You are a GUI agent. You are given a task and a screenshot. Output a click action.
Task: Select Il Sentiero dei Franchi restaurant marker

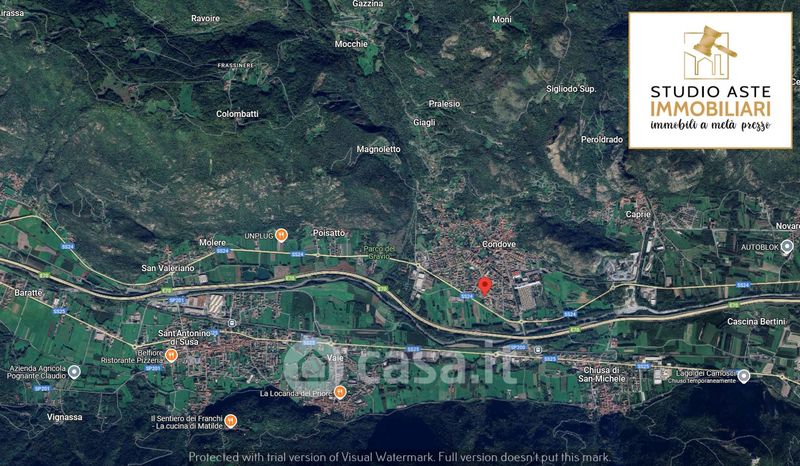click(x=231, y=421)
